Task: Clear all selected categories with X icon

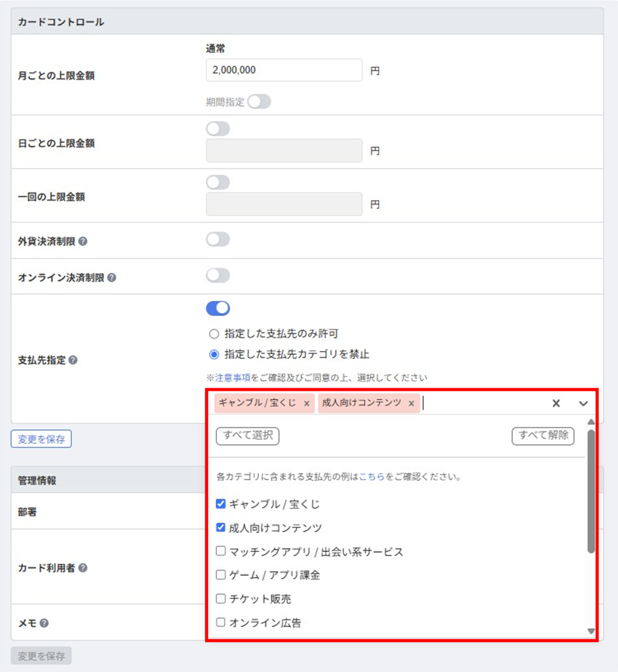Action: 556,404
